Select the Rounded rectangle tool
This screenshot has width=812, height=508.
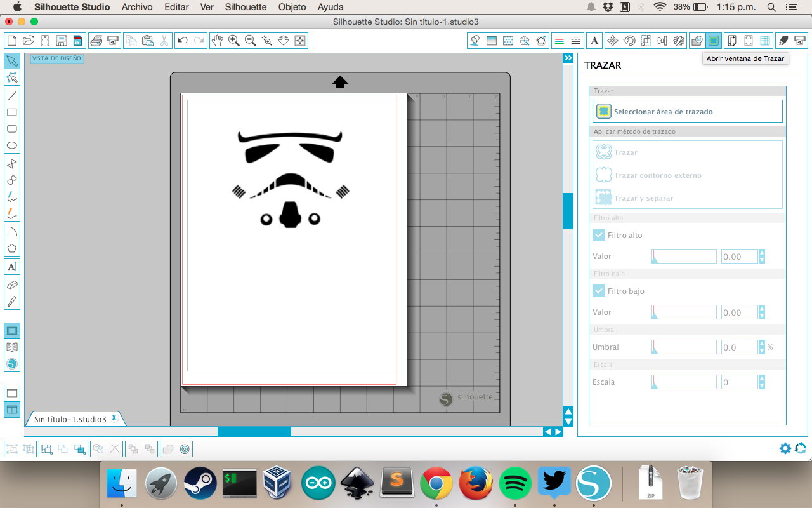(x=12, y=129)
